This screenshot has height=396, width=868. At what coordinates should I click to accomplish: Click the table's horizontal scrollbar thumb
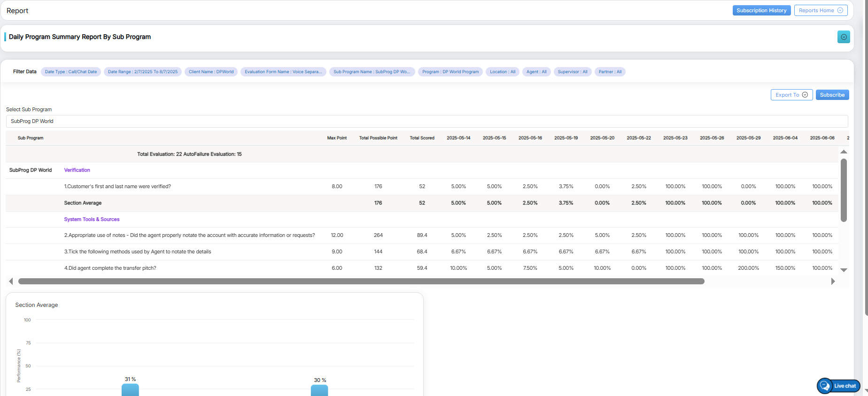click(361, 282)
